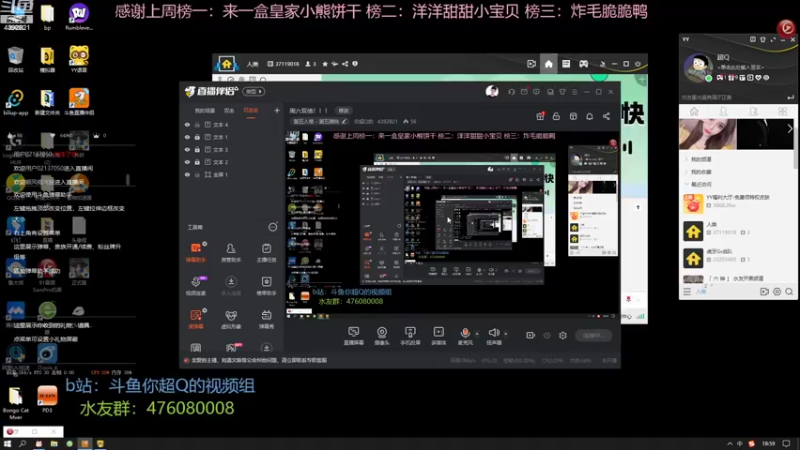The image size is (800, 450).
Task: Open the 弹幕助手 tool in streaming app
Action: coord(195,252)
